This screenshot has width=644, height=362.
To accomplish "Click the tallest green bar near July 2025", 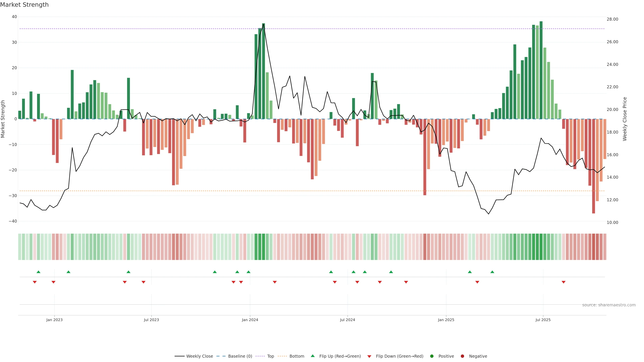I will (541, 70).
